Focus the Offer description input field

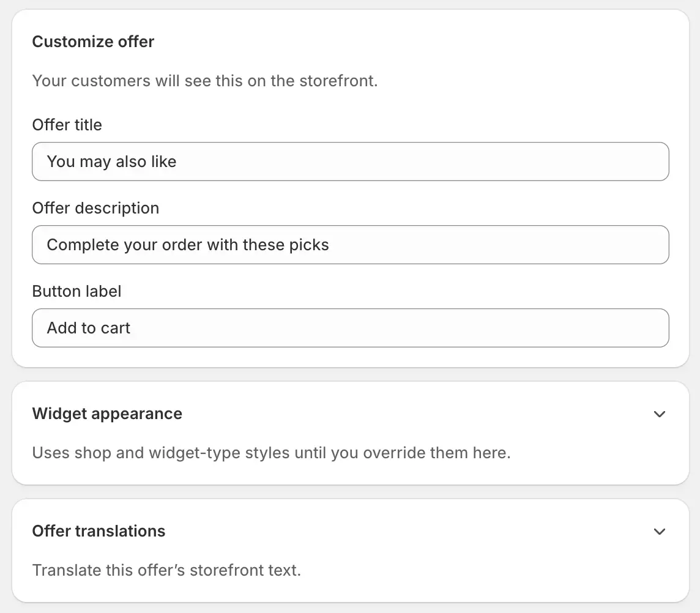pos(351,245)
